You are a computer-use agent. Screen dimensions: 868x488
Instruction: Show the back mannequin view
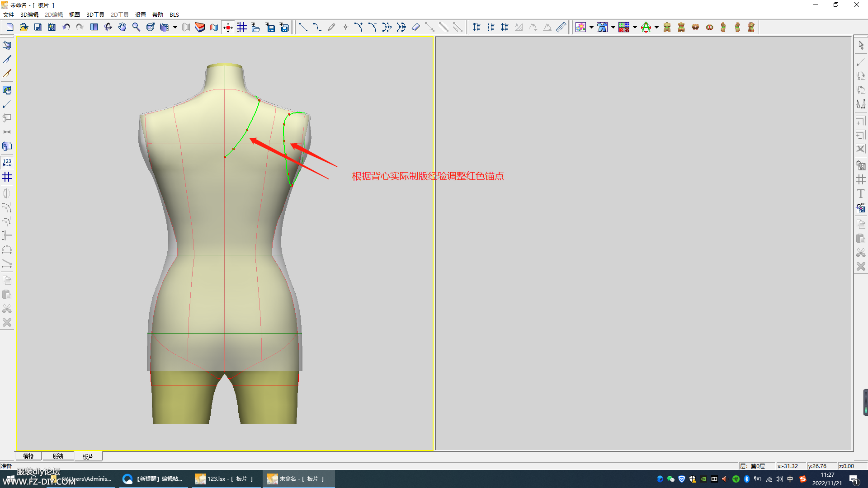pyautogui.click(x=681, y=28)
